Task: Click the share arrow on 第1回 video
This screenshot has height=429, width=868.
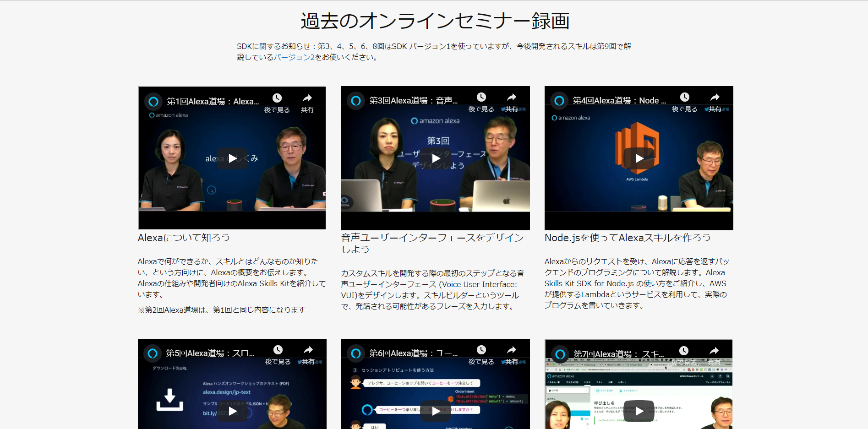Action: 307,98
